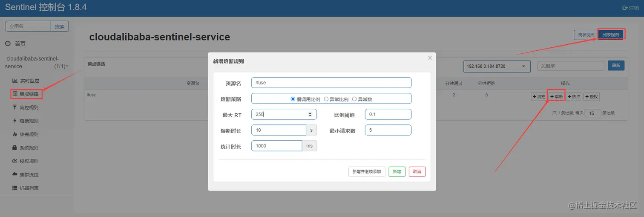This screenshot has width=644, height=217.
Task: Click the bar chart icon for 实时监控
Action: click(15, 81)
